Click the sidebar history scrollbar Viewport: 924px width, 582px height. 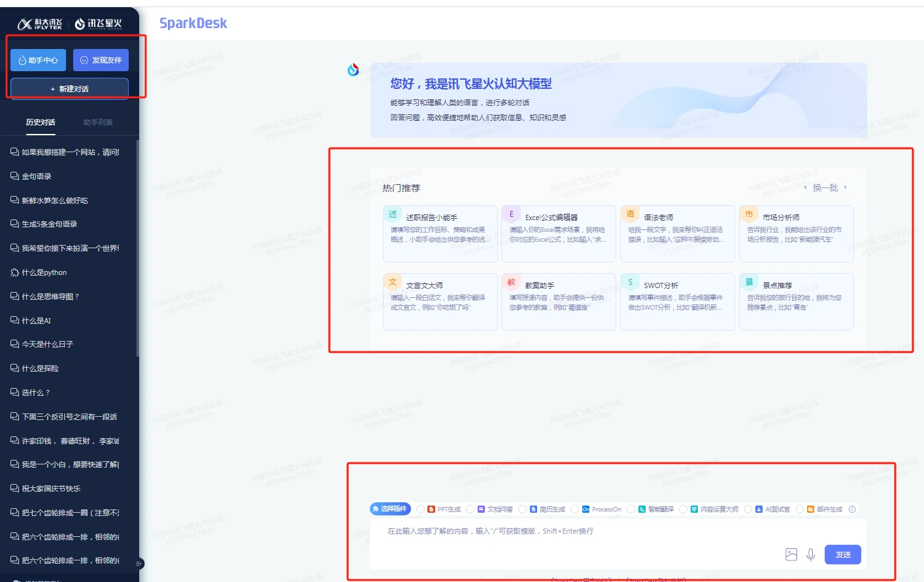click(x=137, y=248)
